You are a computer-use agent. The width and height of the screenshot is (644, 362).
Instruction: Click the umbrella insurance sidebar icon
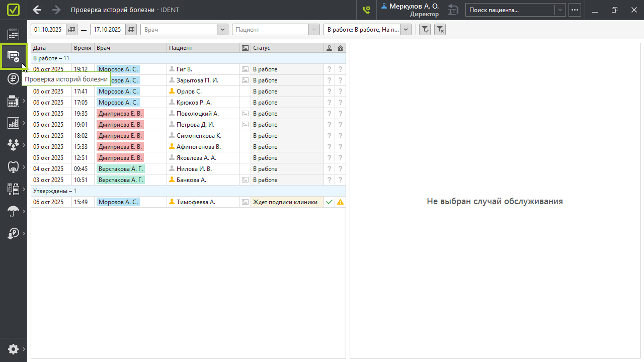[x=13, y=212]
